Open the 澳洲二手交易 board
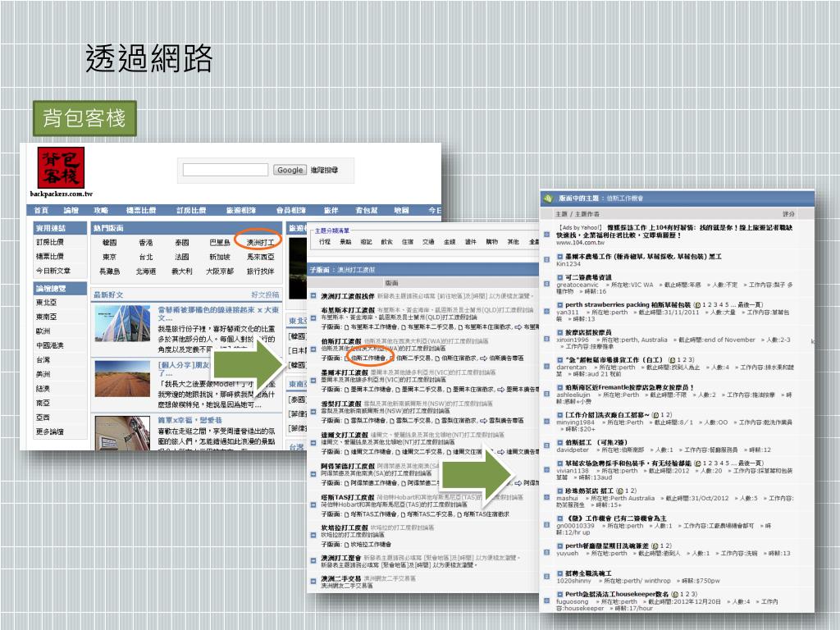Image resolution: width=840 pixels, height=630 pixels. 341,578
